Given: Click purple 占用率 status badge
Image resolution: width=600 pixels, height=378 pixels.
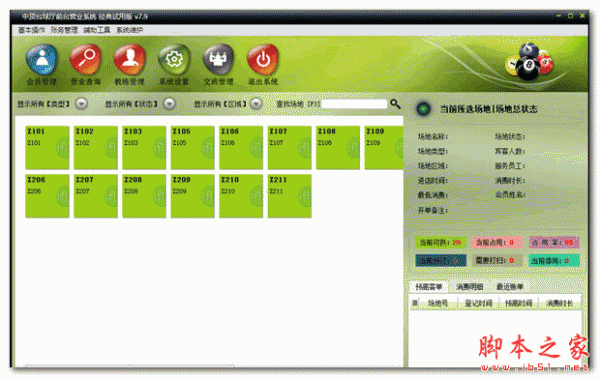Looking at the screenshot, I should (x=554, y=243).
